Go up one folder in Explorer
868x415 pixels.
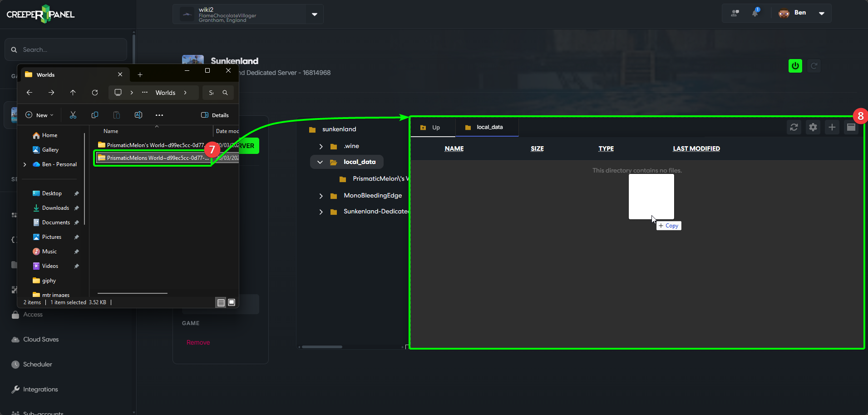pyautogui.click(x=73, y=93)
